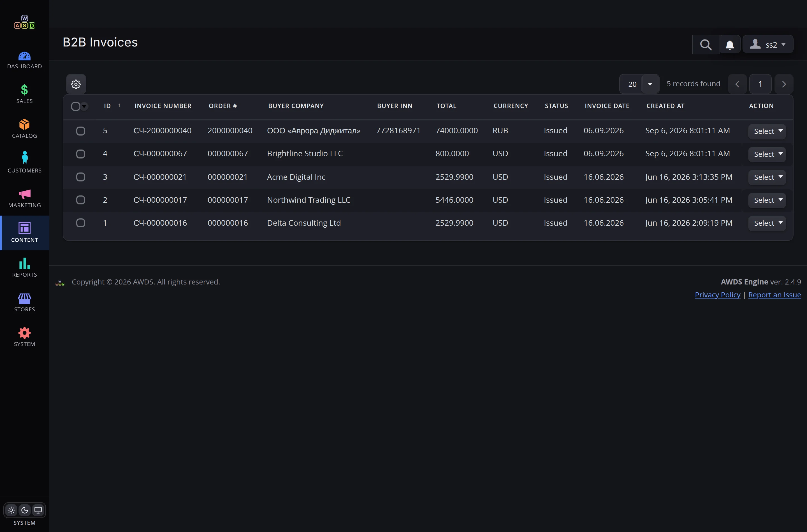807x532 pixels.
Task: Open the Sales dollar icon menu
Action: click(24, 94)
